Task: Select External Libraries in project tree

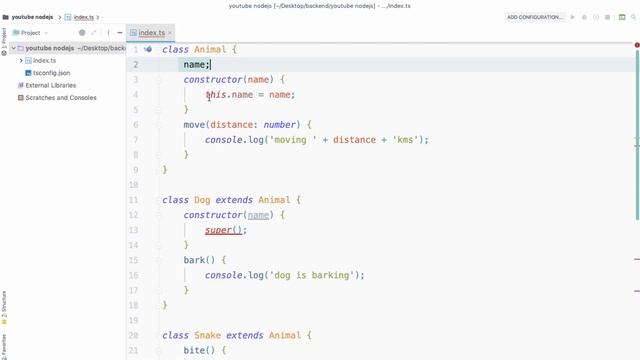Action: (x=50, y=85)
